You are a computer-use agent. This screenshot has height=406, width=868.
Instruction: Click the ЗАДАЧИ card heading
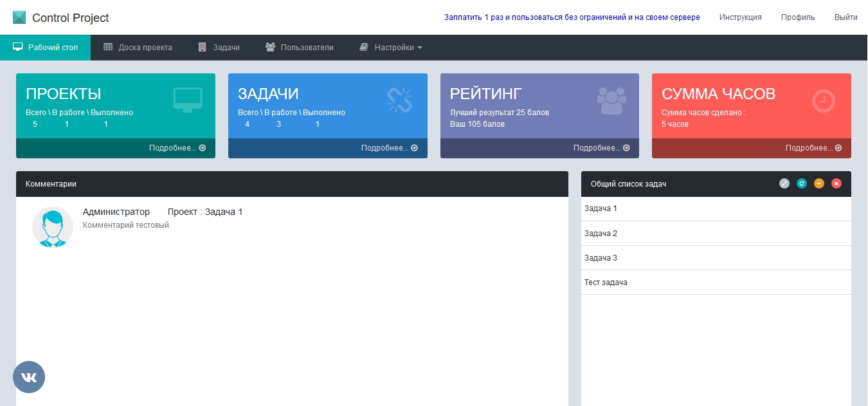coord(268,94)
